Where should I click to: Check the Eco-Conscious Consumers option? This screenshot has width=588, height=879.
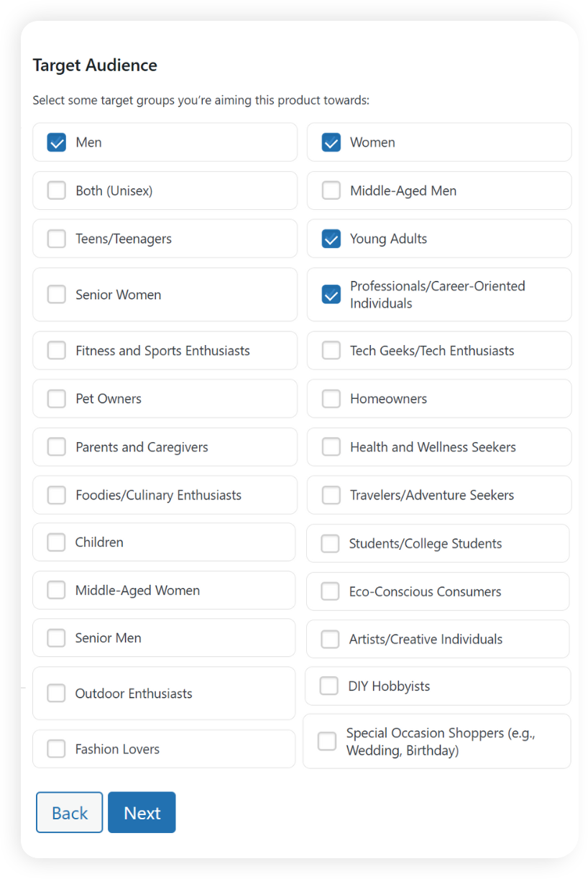coord(330,591)
